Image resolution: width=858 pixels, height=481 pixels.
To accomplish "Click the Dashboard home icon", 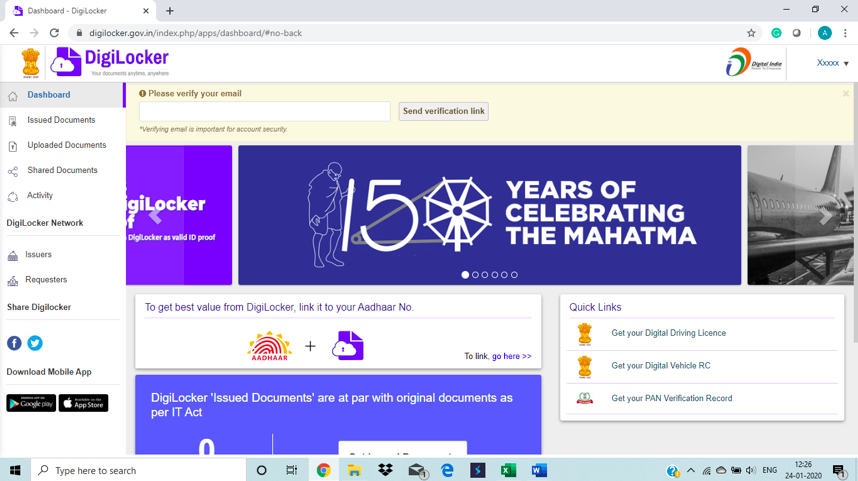I will (13, 96).
